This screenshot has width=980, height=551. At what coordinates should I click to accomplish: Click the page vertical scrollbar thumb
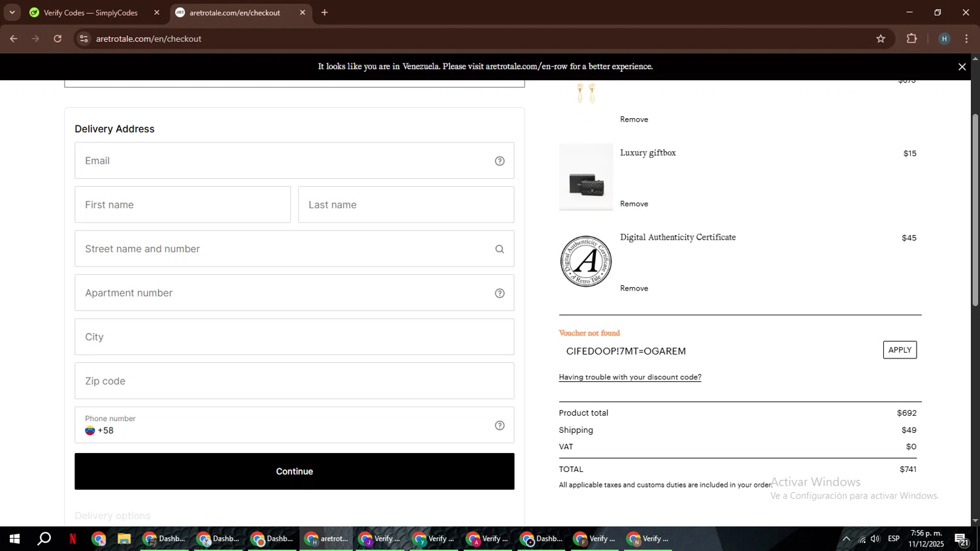point(975,210)
